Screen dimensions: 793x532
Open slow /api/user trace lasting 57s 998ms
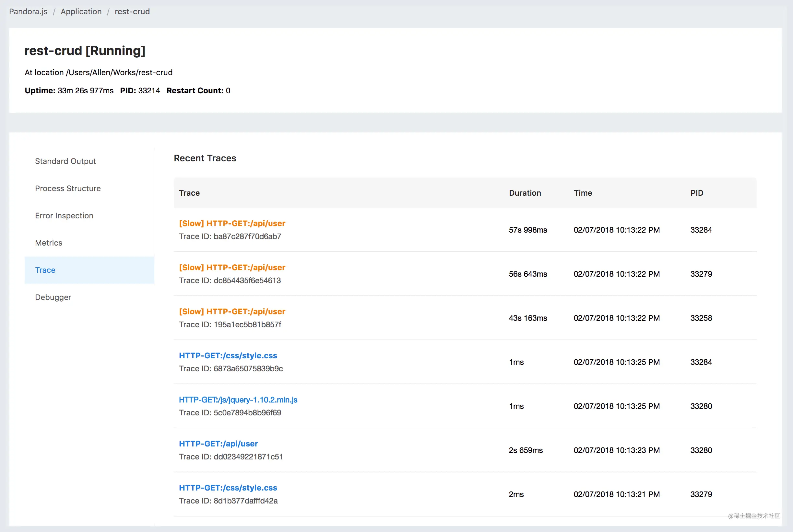coord(232,223)
